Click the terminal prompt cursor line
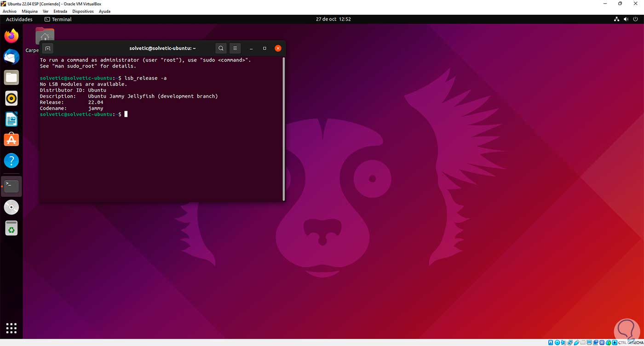Screen dimensions: 644x346 click(84, 114)
